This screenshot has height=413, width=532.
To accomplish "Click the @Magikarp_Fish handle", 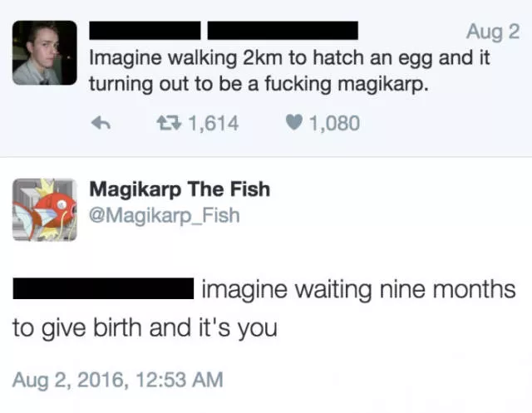I will tap(165, 215).
